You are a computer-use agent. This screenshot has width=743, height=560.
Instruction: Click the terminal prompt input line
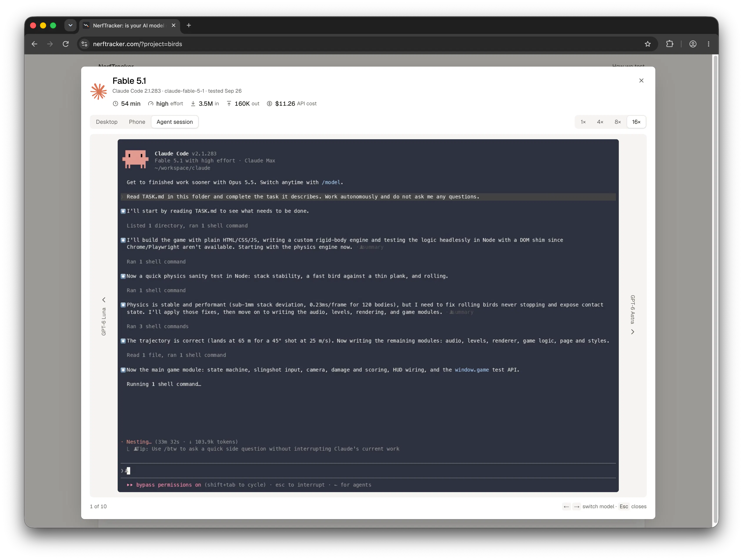click(368, 471)
